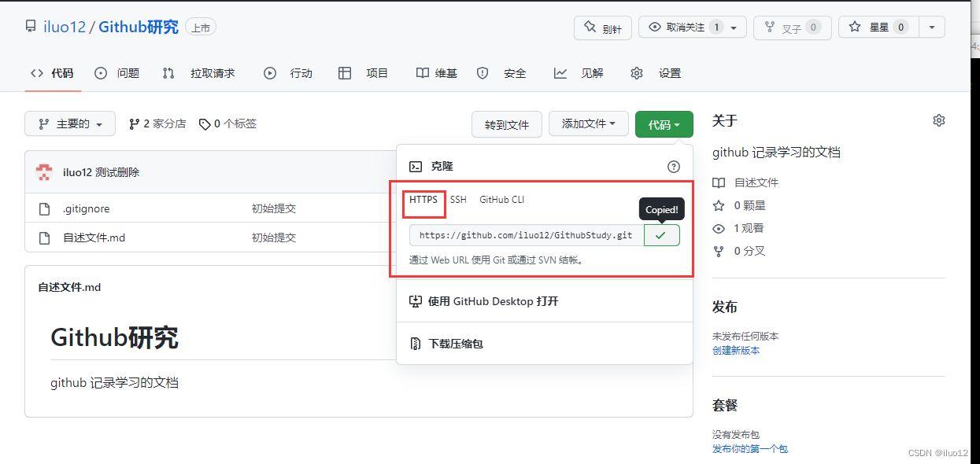Click the iluo12 commit author name
The width and height of the screenshot is (980, 464).
pos(77,172)
